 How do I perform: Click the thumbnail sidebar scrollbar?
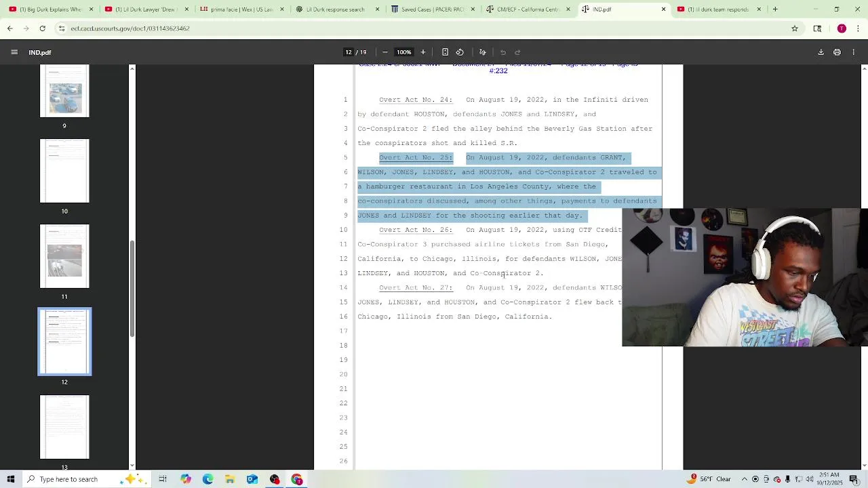[x=132, y=288]
